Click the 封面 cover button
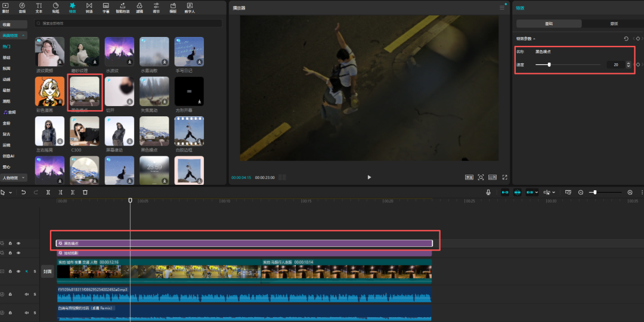Image resolution: width=644 pixels, height=322 pixels. click(x=48, y=271)
